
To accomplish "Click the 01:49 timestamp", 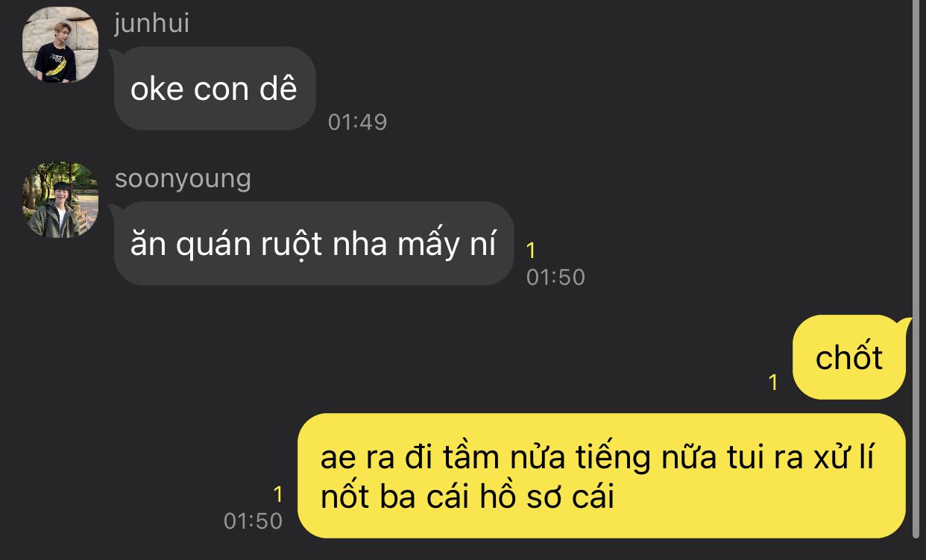I will coord(358,122).
